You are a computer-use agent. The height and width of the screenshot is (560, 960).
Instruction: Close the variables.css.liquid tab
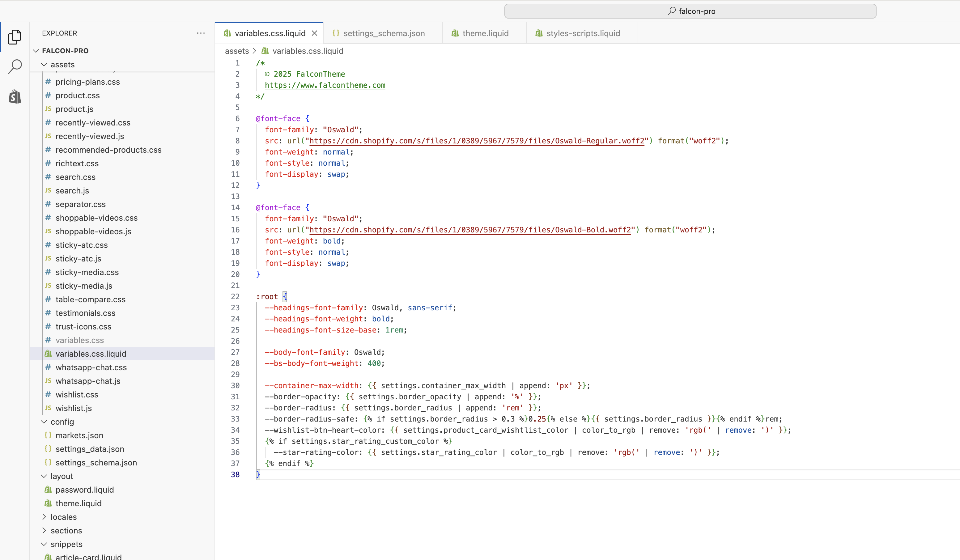(314, 33)
